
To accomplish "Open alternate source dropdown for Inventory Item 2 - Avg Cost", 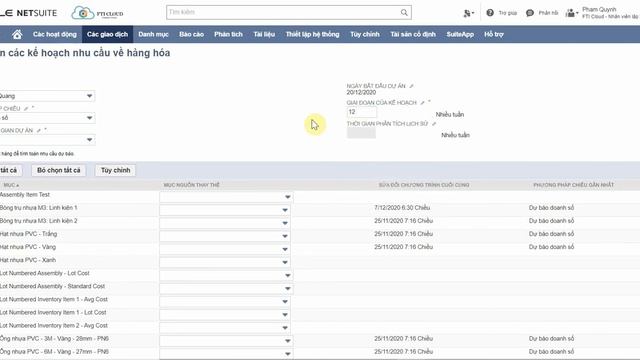I will pos(285,328).
